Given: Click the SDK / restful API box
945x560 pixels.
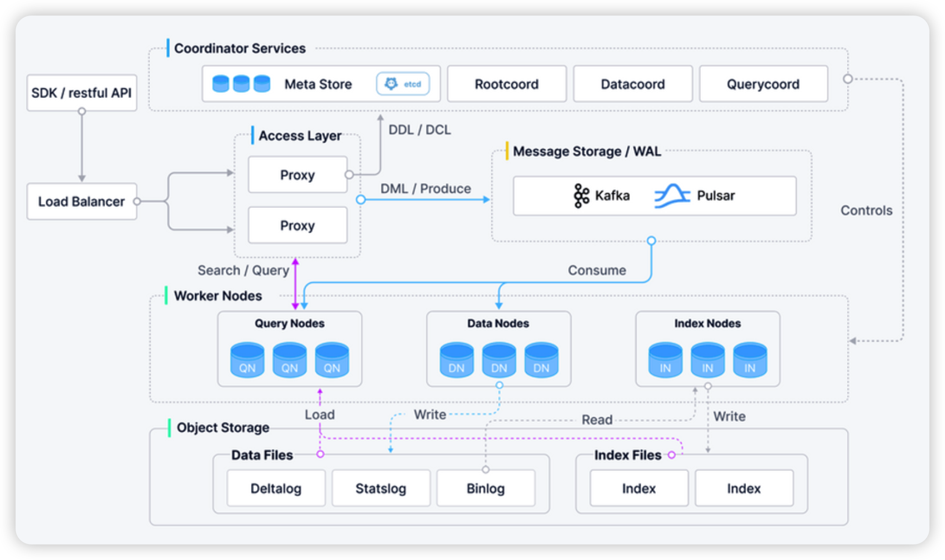Looking at the screenshot, I should (x=81, y=93).
